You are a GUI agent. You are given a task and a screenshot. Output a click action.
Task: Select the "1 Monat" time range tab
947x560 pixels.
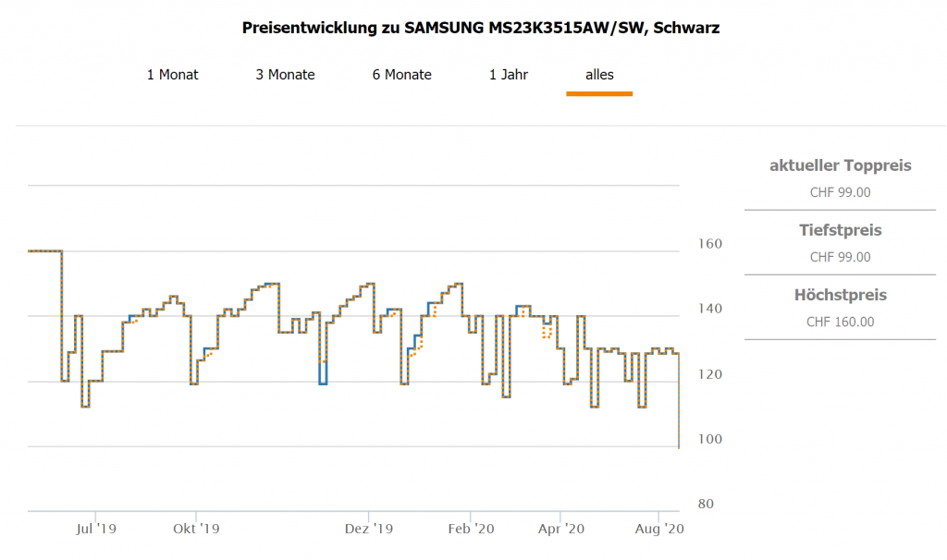pos(172,75)
